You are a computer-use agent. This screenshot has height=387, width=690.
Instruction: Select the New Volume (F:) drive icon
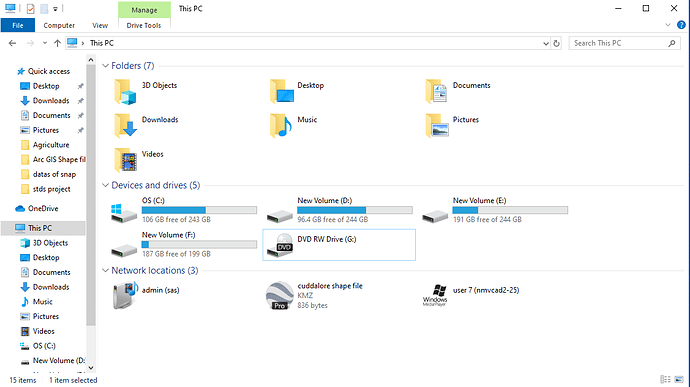[124, 250]
